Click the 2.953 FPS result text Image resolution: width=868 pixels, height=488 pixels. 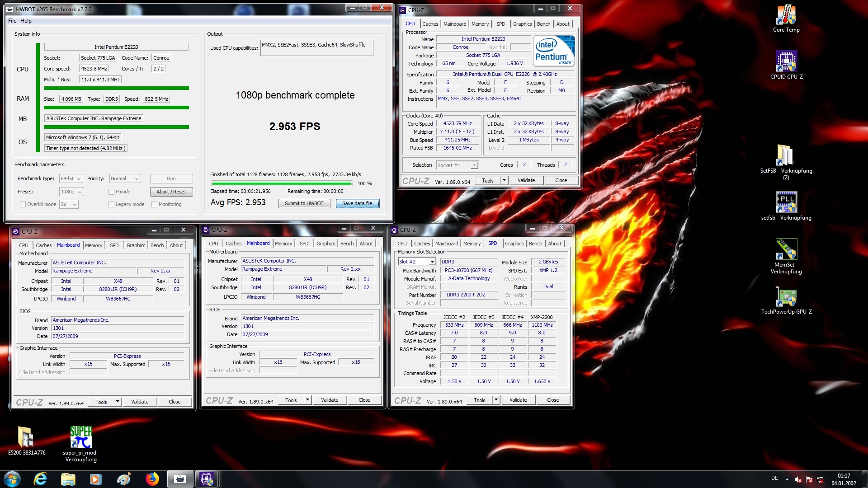[295, 127]
